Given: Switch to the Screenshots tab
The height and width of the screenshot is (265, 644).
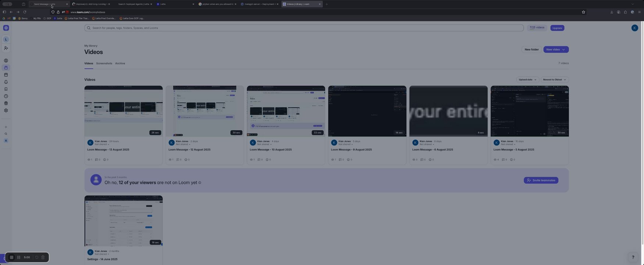Looking at the screenshot, I should pyautogui.click(x=104, y=63).
